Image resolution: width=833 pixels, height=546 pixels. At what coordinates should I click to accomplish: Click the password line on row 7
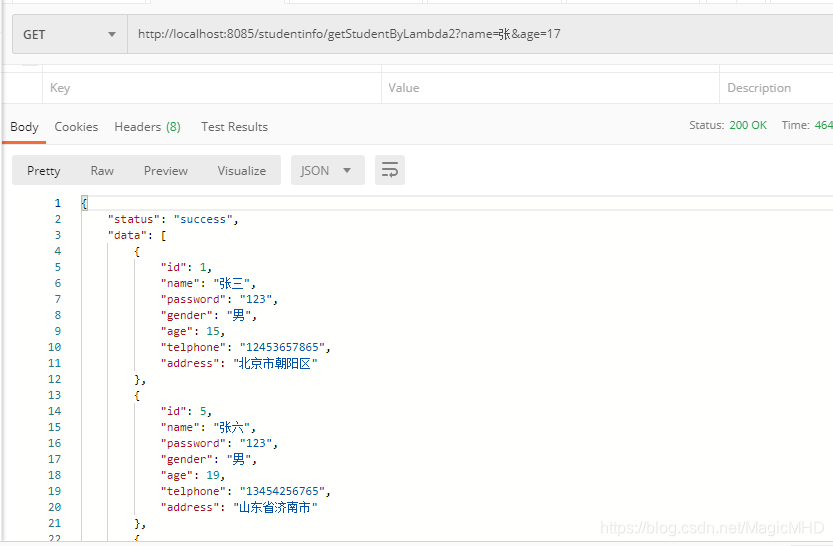point(219,300)
